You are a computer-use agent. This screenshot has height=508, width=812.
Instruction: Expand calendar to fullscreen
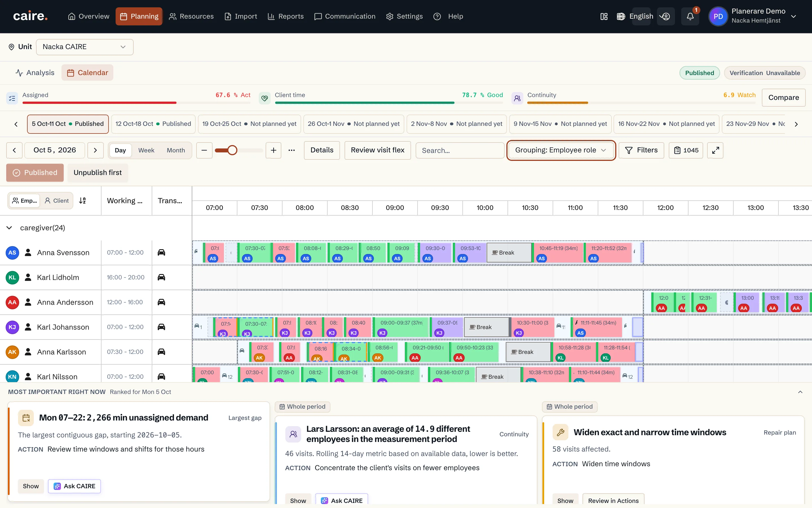coord(715,150)
